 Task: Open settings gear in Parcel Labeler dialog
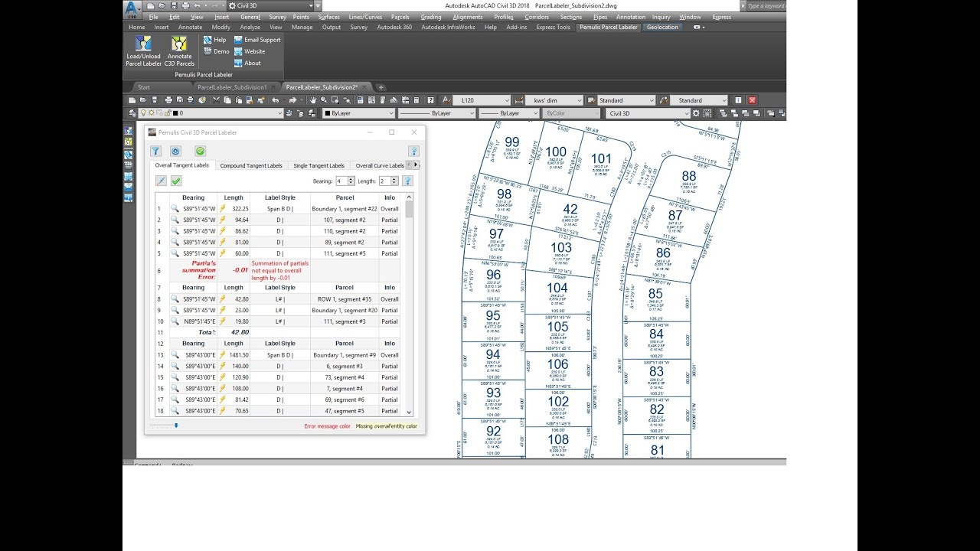click(x=175, y=152)
